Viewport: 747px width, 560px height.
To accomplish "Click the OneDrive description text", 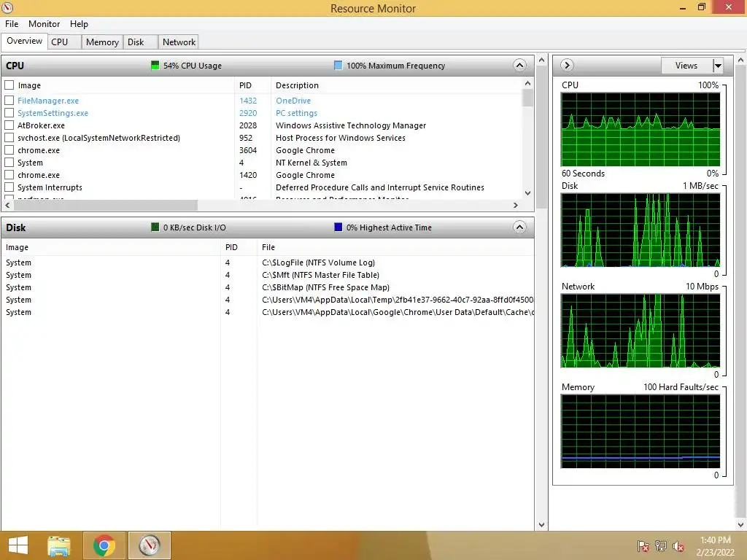I will [293, 101].
